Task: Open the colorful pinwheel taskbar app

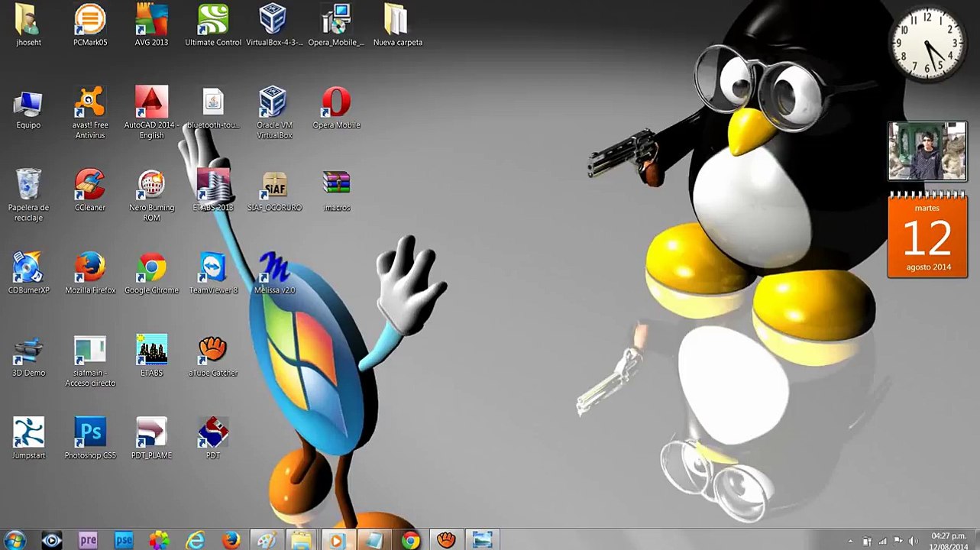Action: [x=160, y=540]
